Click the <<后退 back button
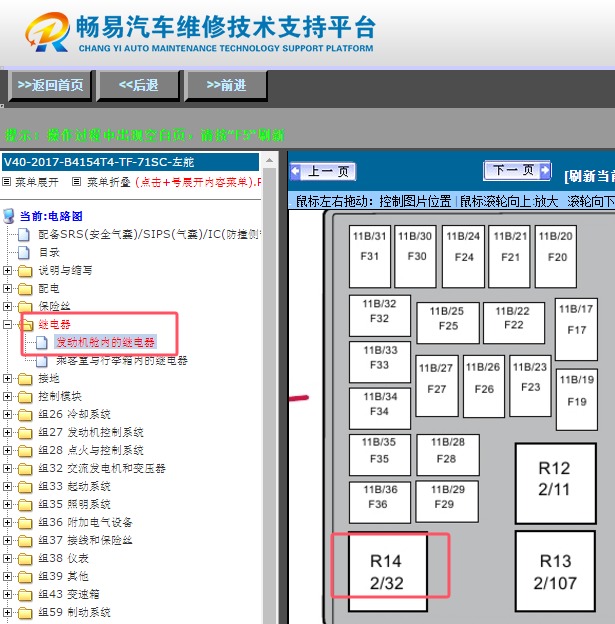 pyautogui.click(x=138, y=85)
